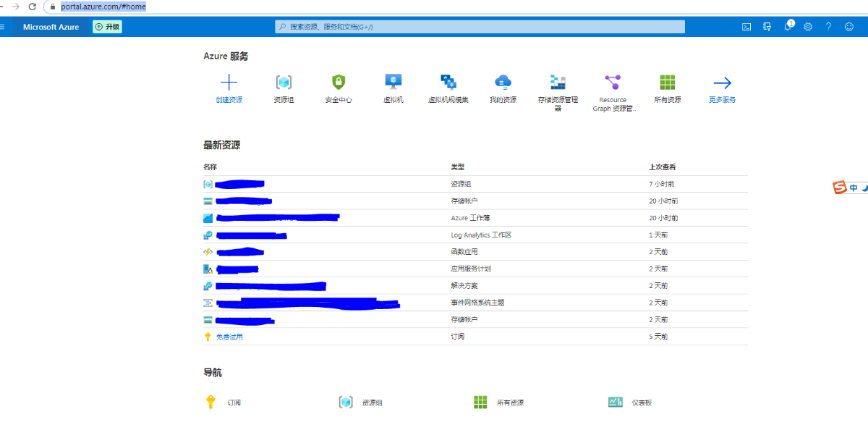The width and height of the screenshot is (868, 438).
Task: Open the 我的资源 cloud icon
Action: pyautogui.click(x=503, y=82)
